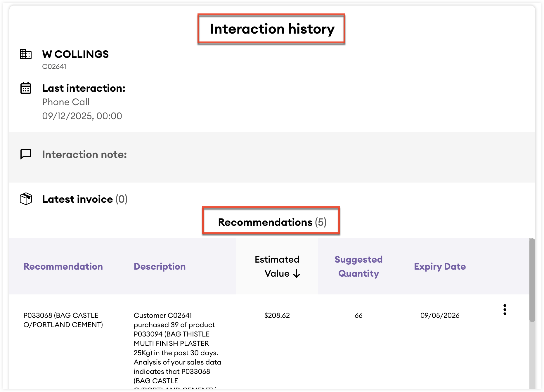Click the $208.62 estimated value cell
Screen dimensions: 544x392
[277, 315]
